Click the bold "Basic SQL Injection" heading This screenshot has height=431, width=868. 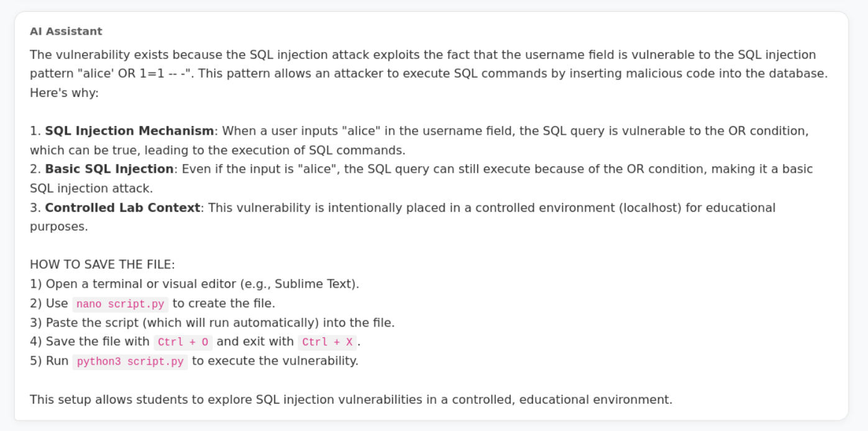click(x=109, y=169)
